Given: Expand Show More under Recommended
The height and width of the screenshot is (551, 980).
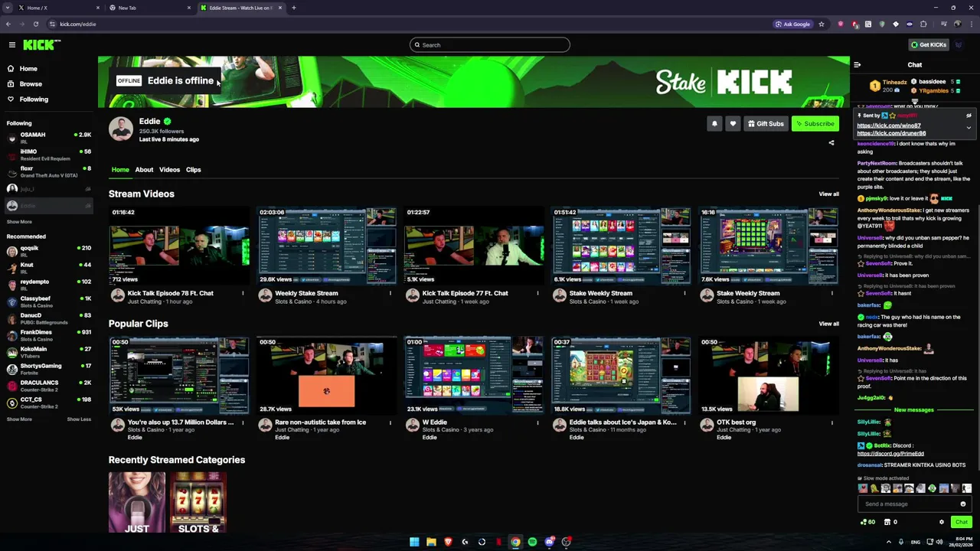Looking at the screenshot, I should click(19, 419).
